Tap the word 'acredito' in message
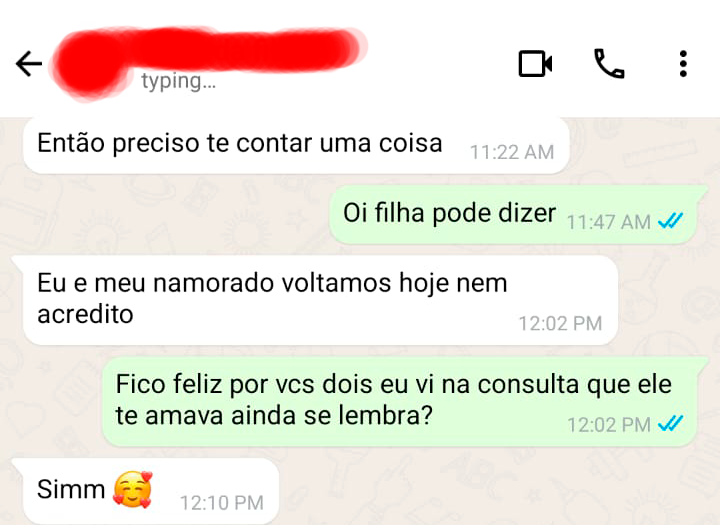 click(85, 315)
